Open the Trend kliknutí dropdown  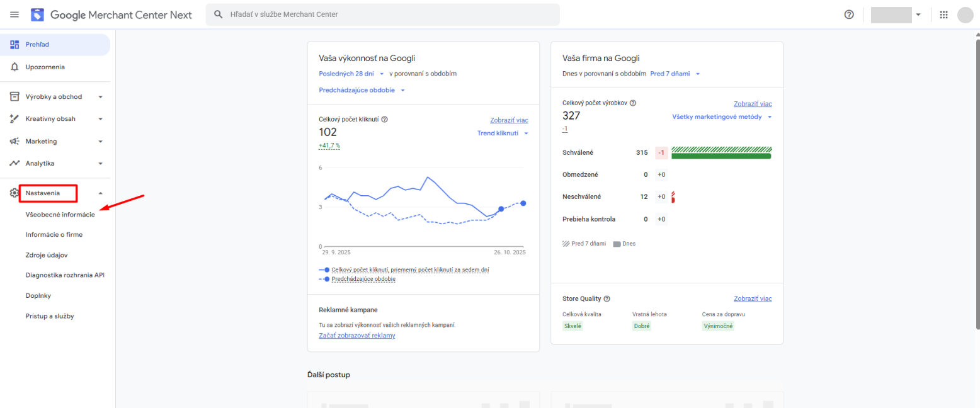point(502,133)
